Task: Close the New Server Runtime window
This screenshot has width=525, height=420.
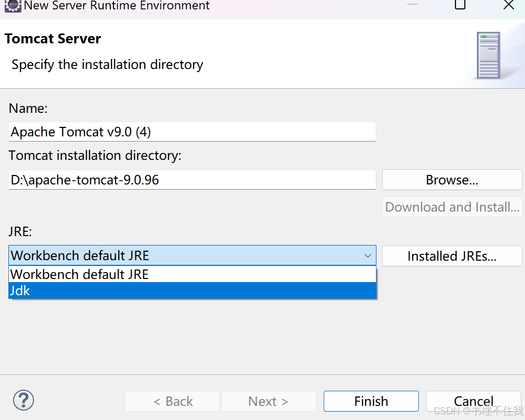Action: (x=509, y=5)
